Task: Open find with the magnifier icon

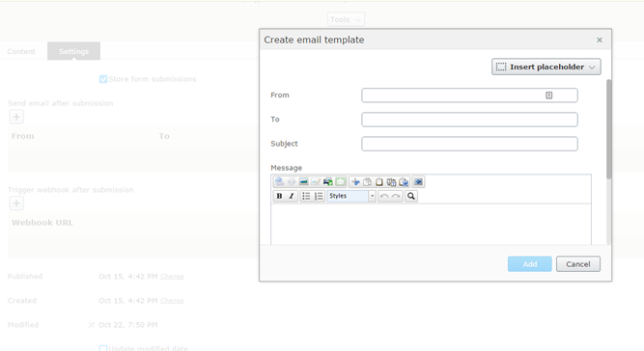Action: point(410,196)
